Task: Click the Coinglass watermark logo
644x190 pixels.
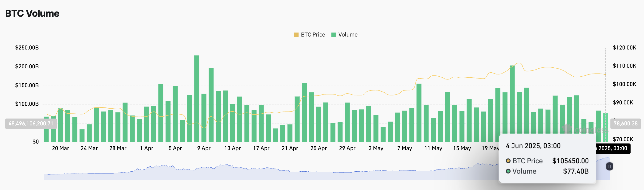Action: (585, 130)
